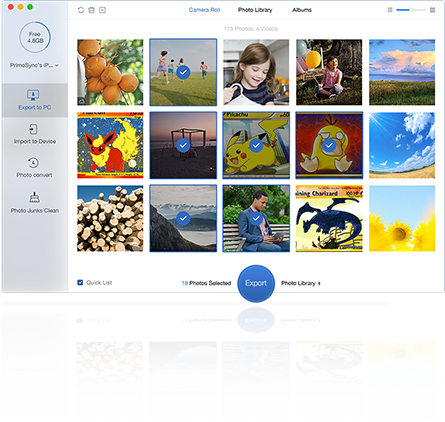Open the Export to PC section
Image resolution: width=445 pixels, height=422 pixels.
[35, 100]
